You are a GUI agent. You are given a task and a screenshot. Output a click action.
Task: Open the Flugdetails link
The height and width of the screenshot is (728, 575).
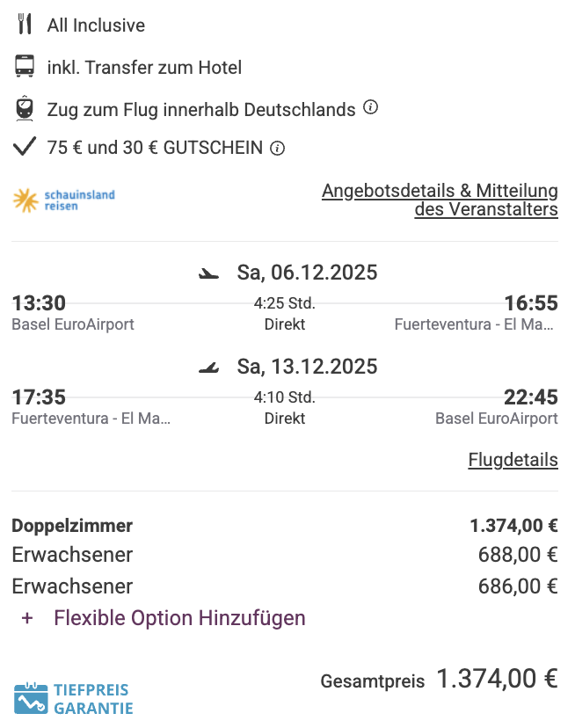(x=513, y=460)
